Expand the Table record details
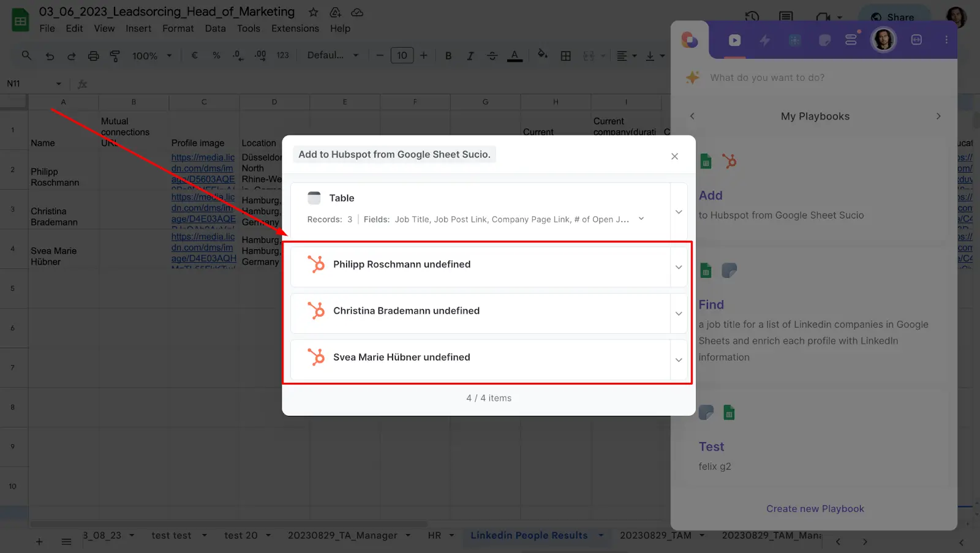The image size is (980, 553). tap(679, 212)
